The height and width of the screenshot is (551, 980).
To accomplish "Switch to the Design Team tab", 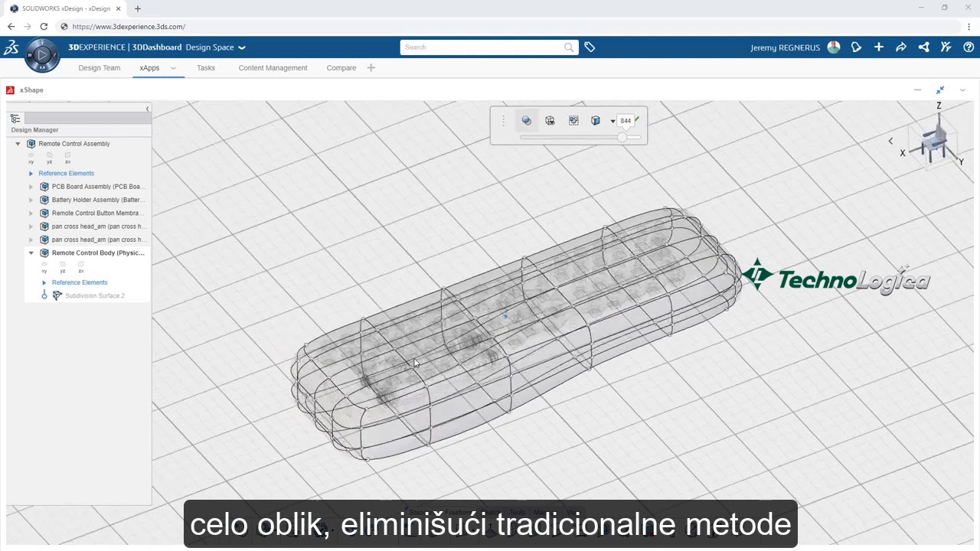I will 100,68.
